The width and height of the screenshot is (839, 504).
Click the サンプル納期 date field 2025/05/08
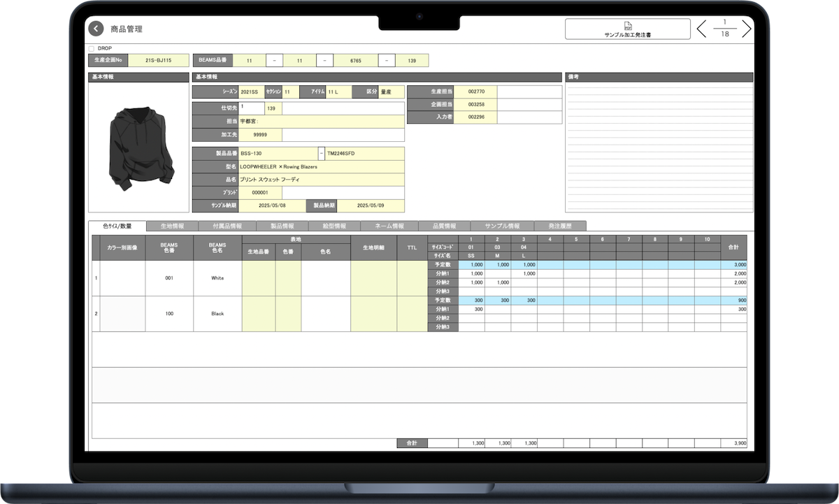point(272,206)
